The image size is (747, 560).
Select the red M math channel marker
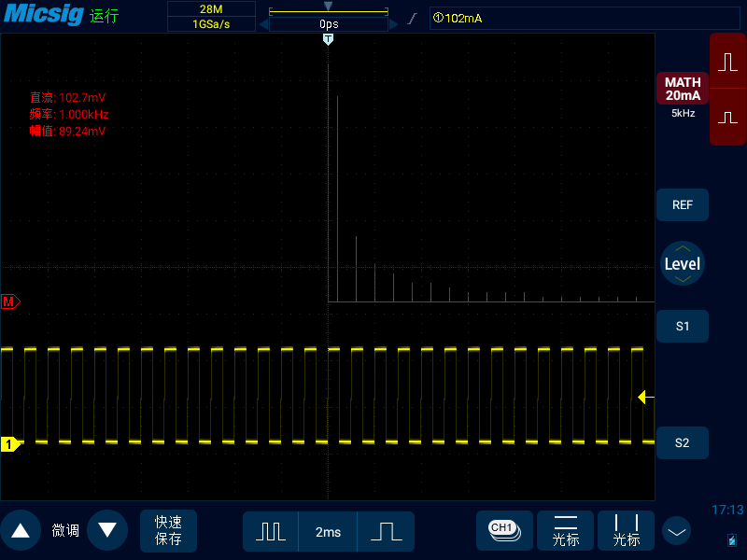10,301
